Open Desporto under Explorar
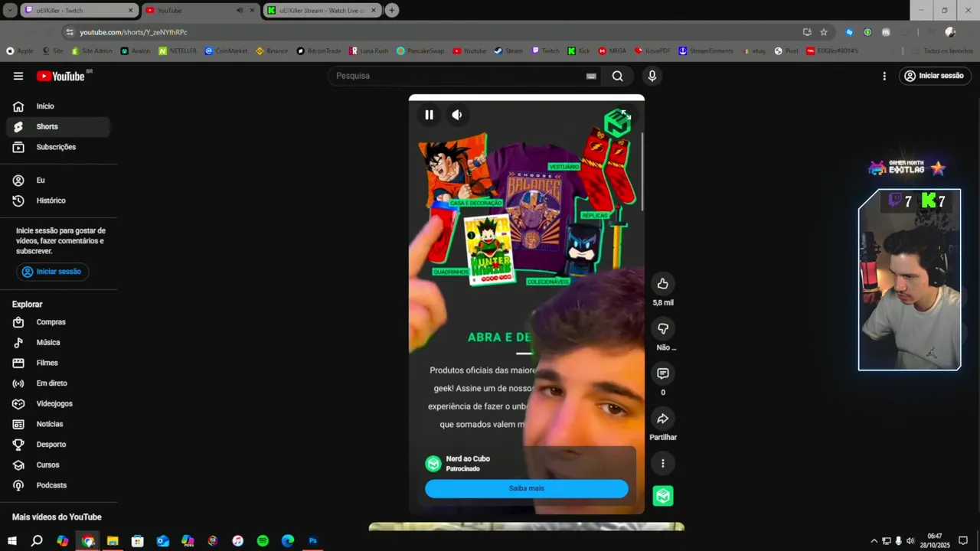Screen dimensions: 980x551 (58, 445)
